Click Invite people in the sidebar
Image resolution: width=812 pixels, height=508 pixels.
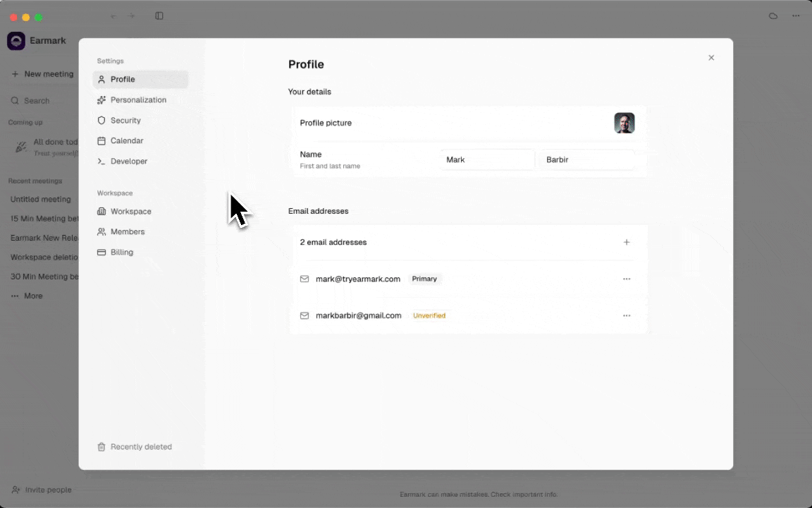[x=47, y=490]
